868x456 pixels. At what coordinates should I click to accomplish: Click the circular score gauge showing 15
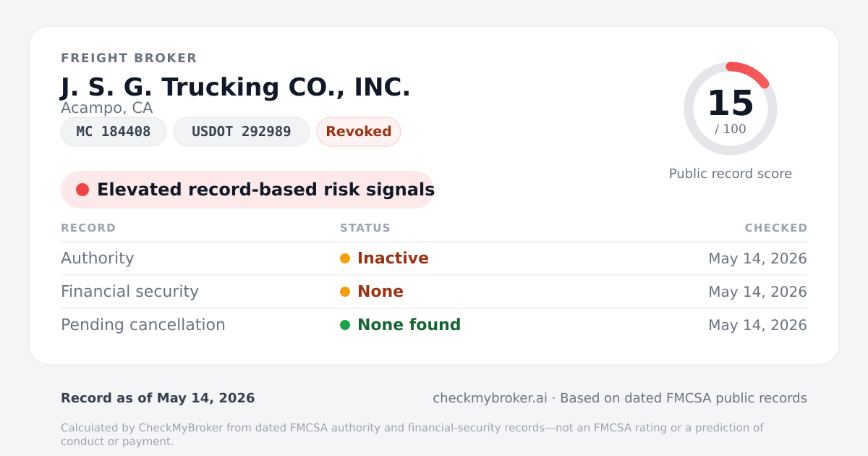(x=731, y=109)
